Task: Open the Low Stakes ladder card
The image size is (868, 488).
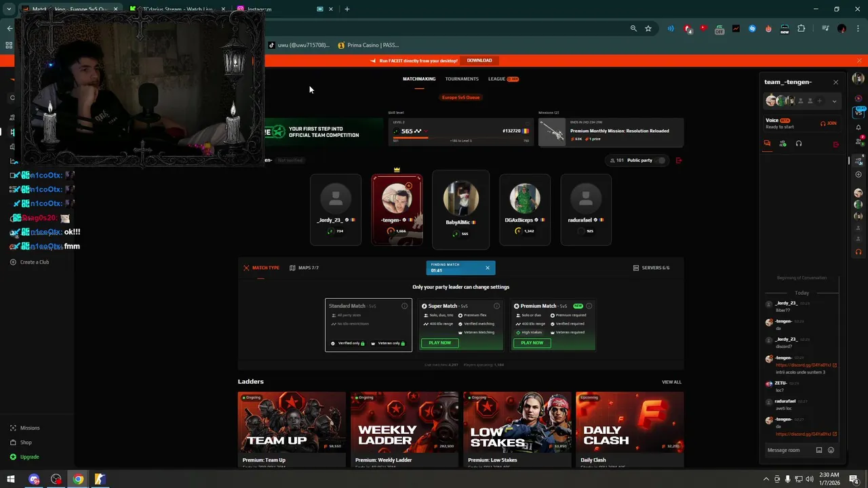Action: tap(517, 428)
